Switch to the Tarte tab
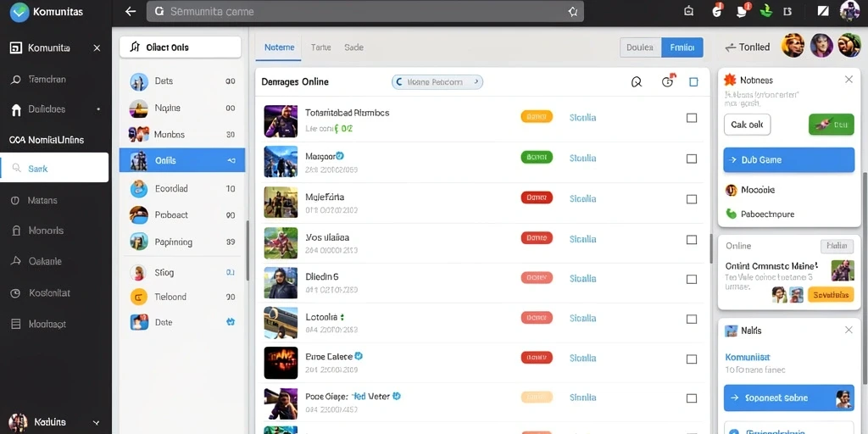 [320, 47]
